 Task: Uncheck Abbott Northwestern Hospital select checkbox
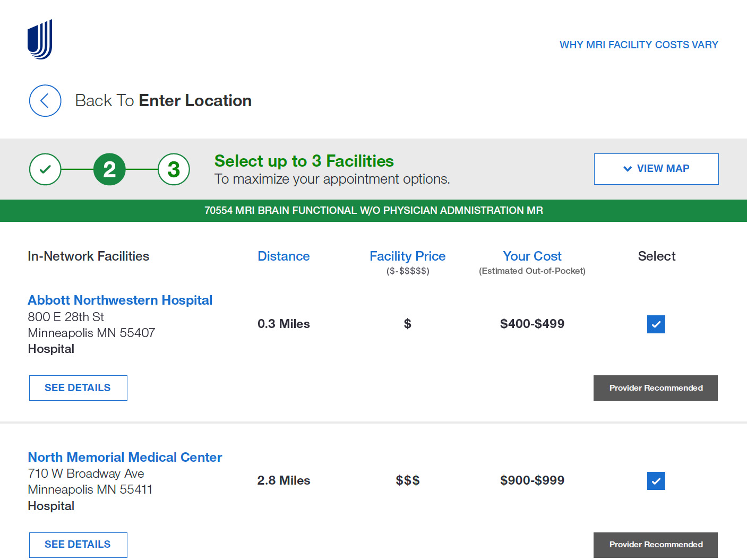coord(656,324)
